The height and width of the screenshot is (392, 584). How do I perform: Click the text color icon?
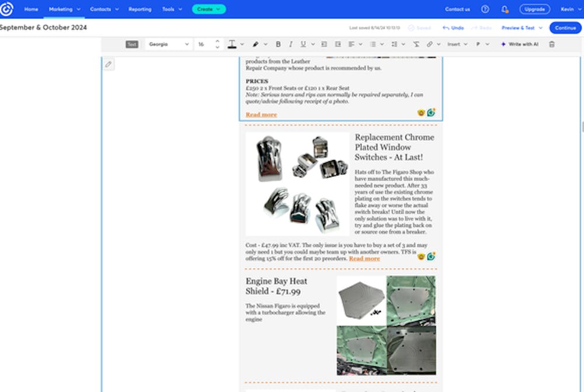pos(232,44)
